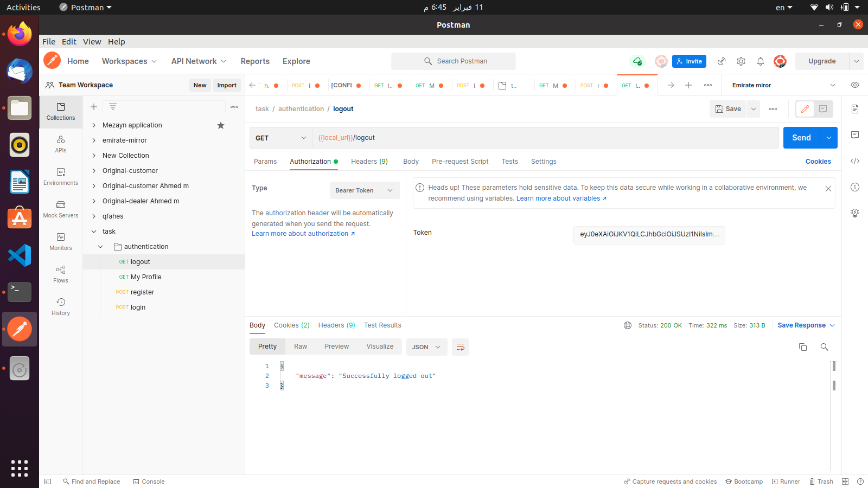The width and height of the screenshot is (868, 488).
Task: Open Learn more about authorization link
Action: click(303, 234)
